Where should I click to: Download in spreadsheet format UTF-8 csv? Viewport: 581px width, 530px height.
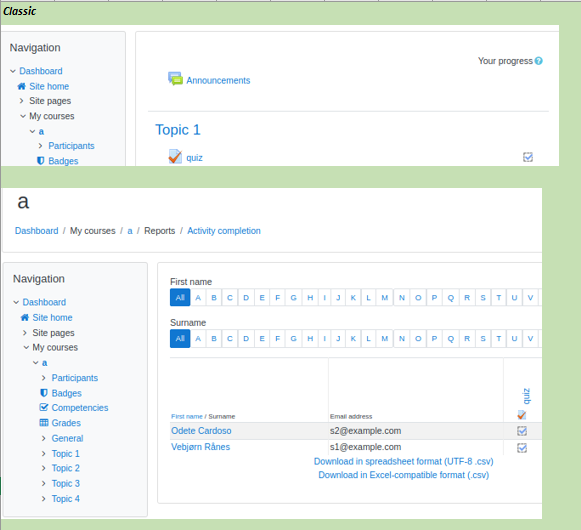(x=404, y=461)
